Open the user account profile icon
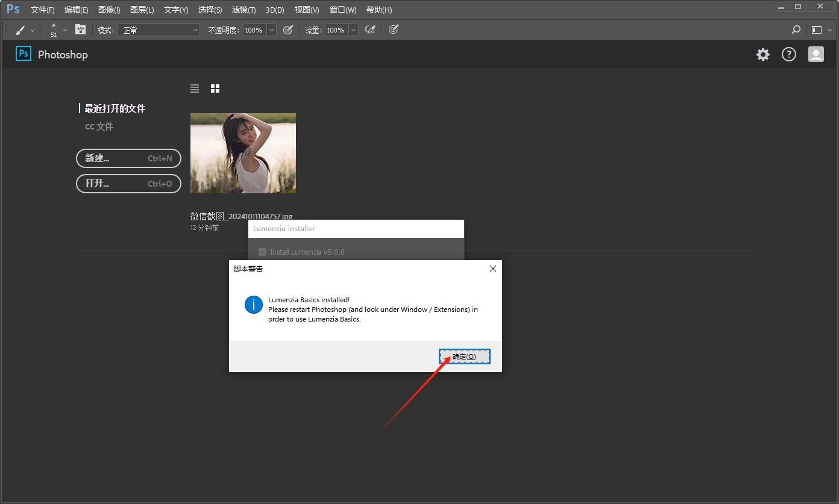839x504 pixels. (x=816, y=55)
